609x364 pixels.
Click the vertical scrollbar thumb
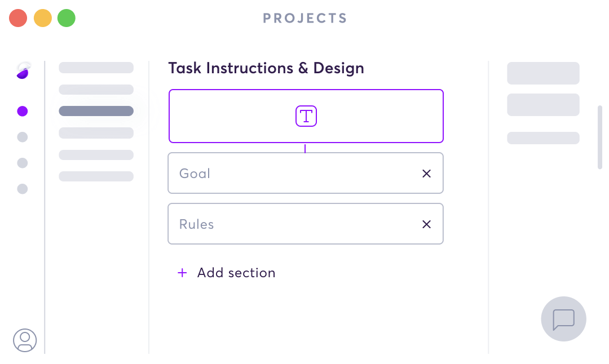click(x=600, y=137)
